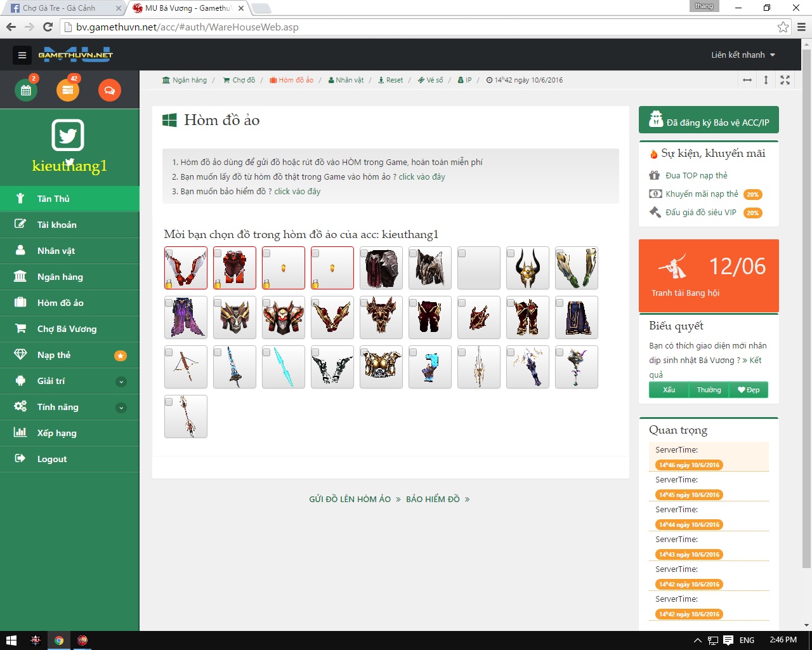Tick the checkbox on the golden chest armor item
The image size is (812, 650).
click(x=365, y=352)
